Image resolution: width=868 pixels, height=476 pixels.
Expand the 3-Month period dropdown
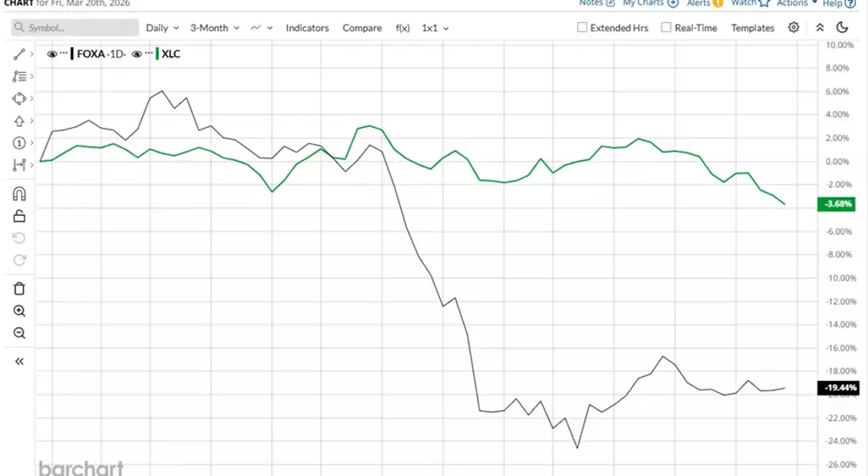[x=214, y=28]
